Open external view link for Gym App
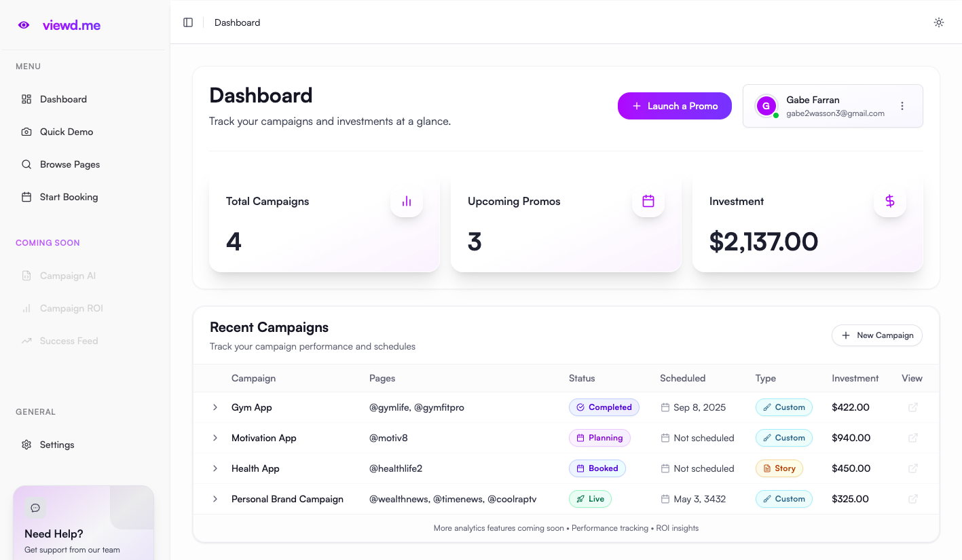This screenshot has width=962, height=560. pos(913,407)
